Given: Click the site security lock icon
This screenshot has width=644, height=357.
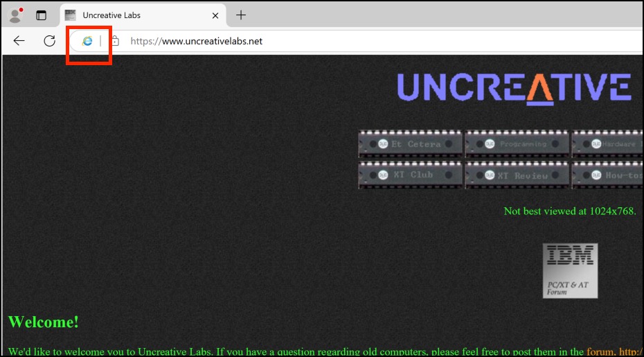Looking at the screenshot, I should point(115,41).
